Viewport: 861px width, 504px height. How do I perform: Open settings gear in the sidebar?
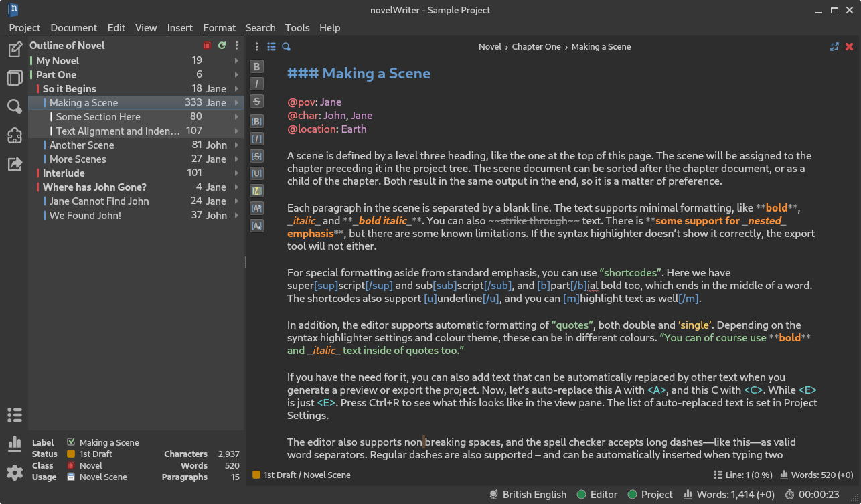pos(14,472)
